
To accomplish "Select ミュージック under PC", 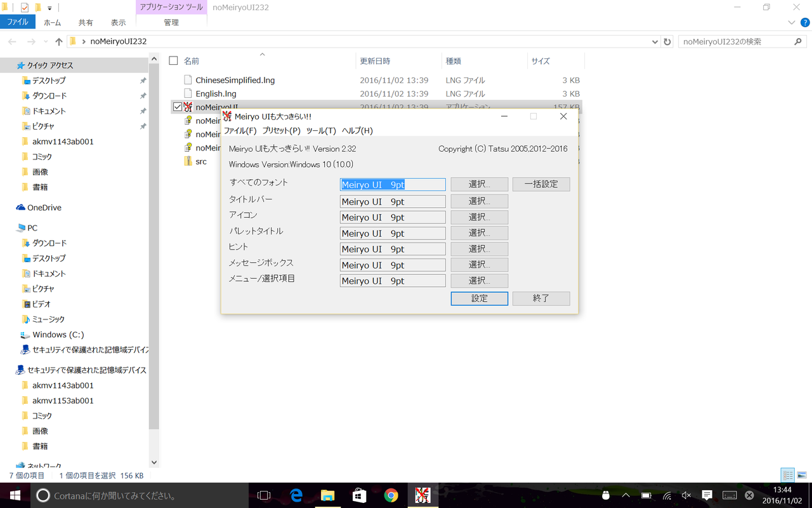I will [48, 319].
